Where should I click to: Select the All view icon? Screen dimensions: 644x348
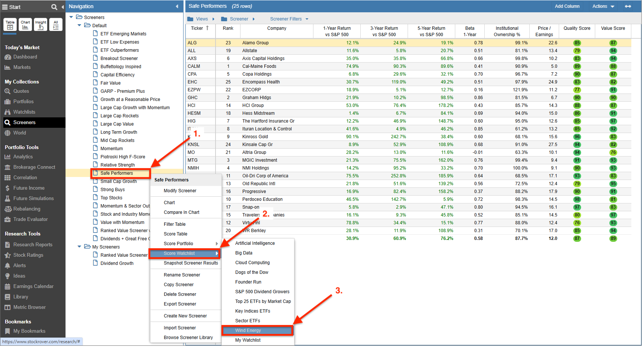click(x=56, y=25)
